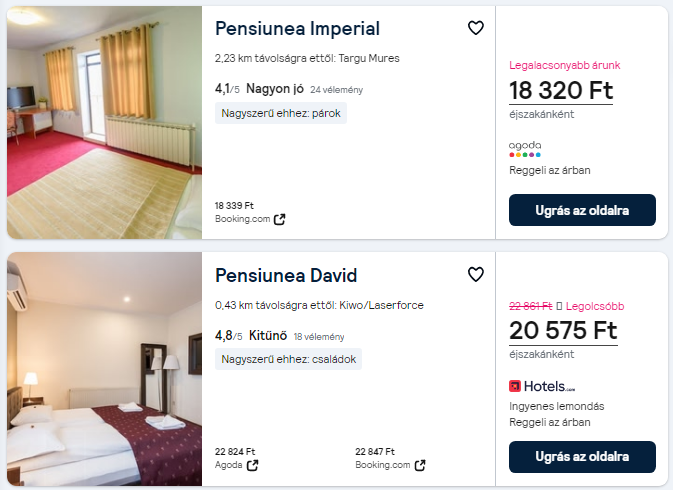View Pensiunea David room photo

(x=104, y=369)
